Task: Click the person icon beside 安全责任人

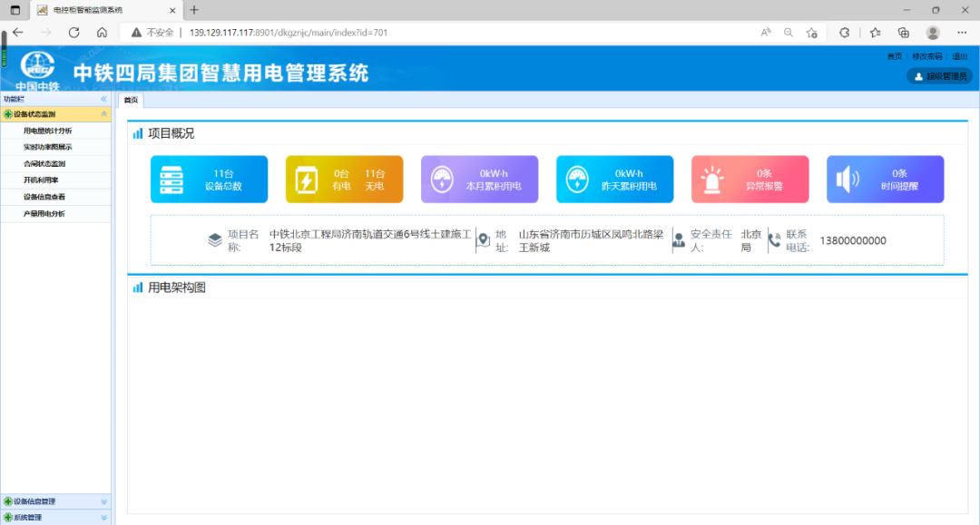Action: pyautogui.click(x=679, y=240)
